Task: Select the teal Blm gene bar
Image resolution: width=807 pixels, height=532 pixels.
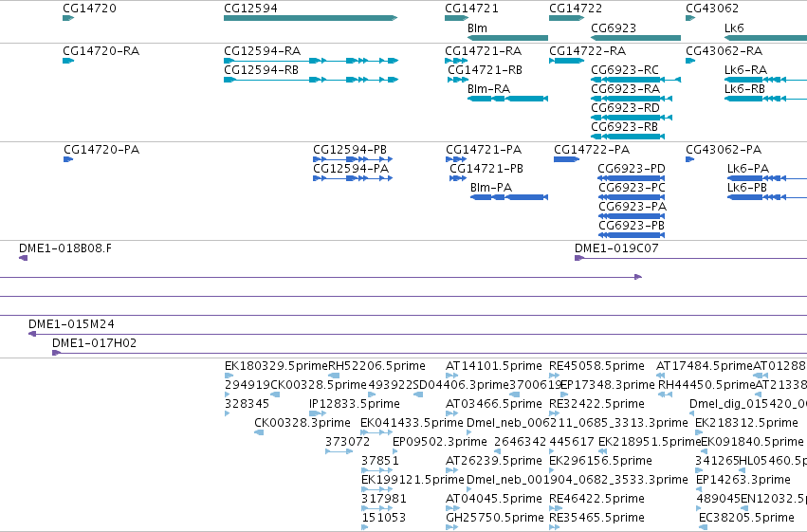Action: click(x=507, y=38)
